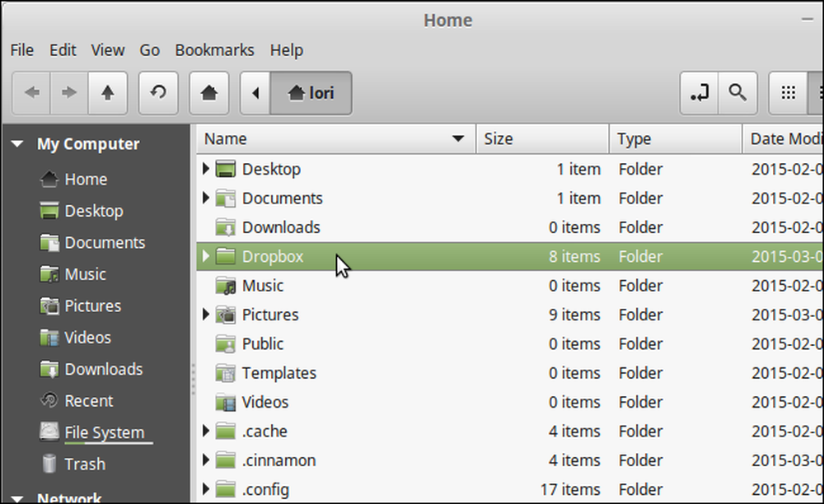The image size is (824, 504).
Task: Toggle location entry path button
Action: tap(699, 93)
